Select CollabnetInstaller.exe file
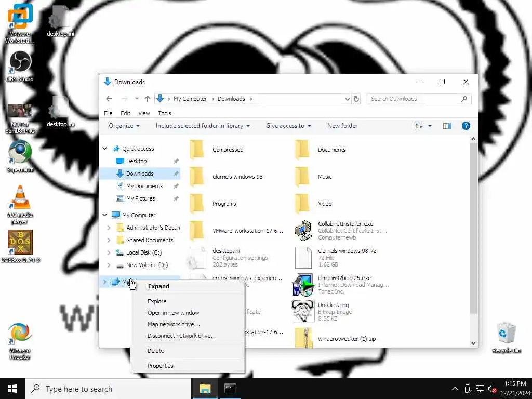532x399 pixels. click(341, 231)
